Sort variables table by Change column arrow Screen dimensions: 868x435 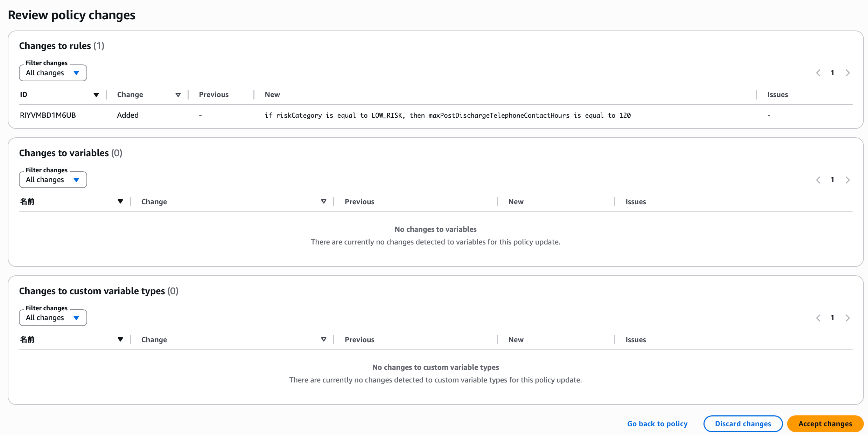(x=324, y=201)
